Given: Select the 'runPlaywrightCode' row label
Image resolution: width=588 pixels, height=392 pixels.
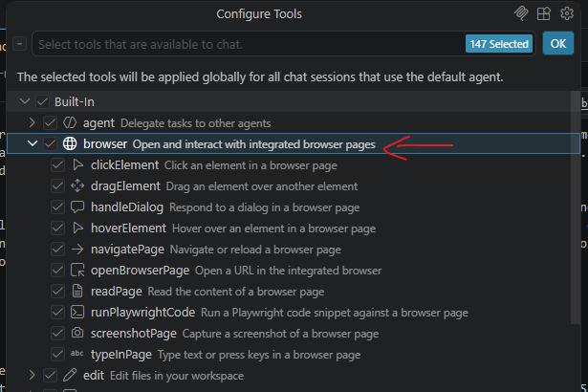Looking at the screenshot, I should tap(142, 312).
